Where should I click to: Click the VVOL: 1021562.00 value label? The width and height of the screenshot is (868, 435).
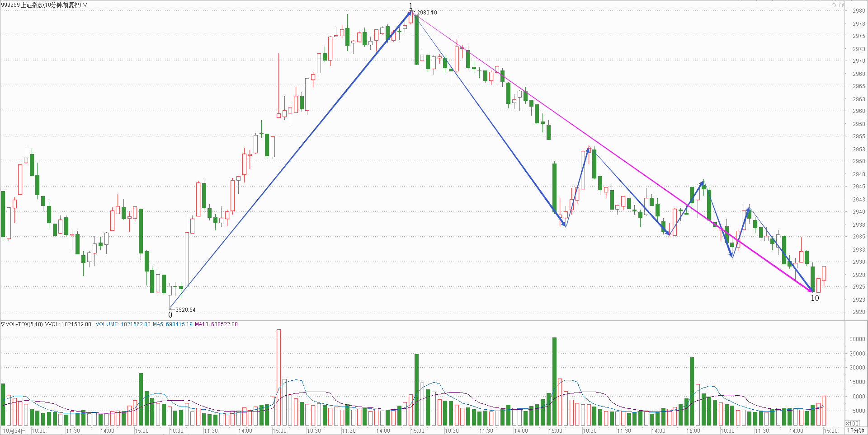click(68, 324)
